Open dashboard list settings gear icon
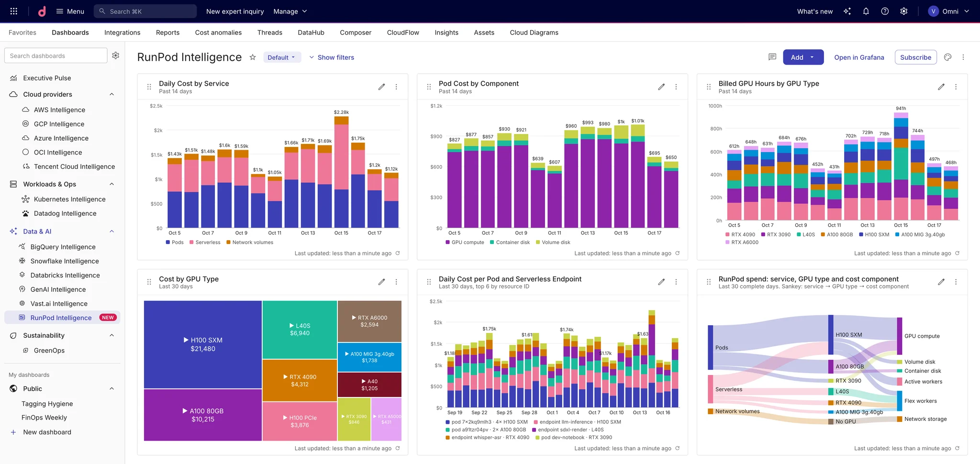 (x=116, y=55)
